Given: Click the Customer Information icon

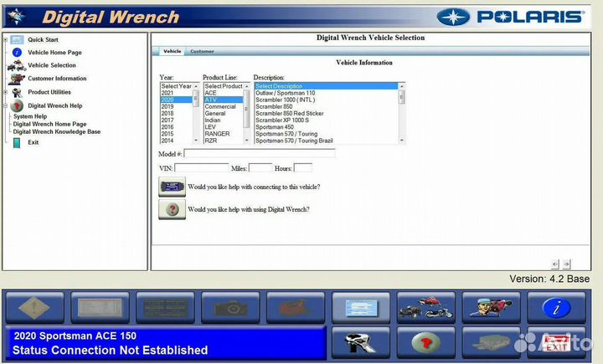Looking at the screenshot, I should [x=17, y=79].
